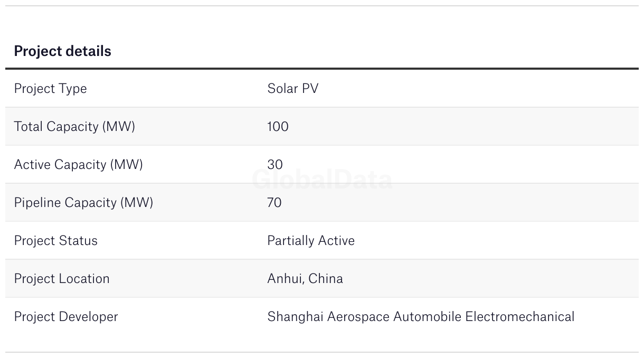Click the word Anhui in location
Viewport: 644px width, 358px height.
tap(285, 279)
